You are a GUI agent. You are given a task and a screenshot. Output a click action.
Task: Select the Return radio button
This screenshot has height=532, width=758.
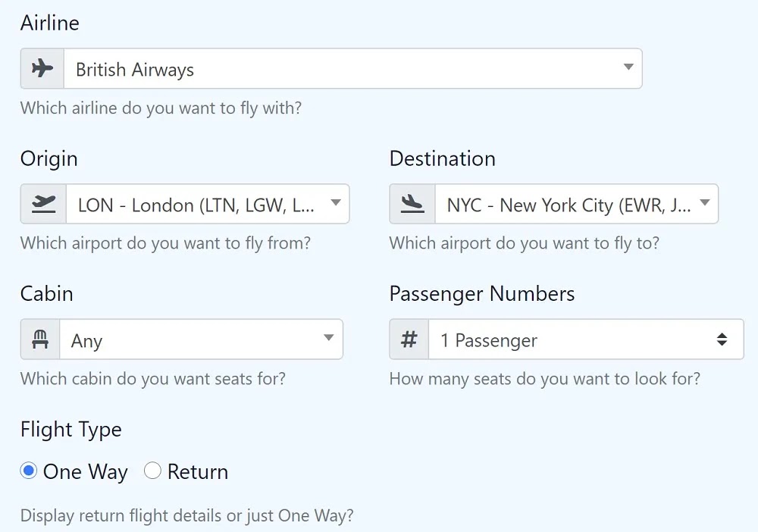(152, 471)
